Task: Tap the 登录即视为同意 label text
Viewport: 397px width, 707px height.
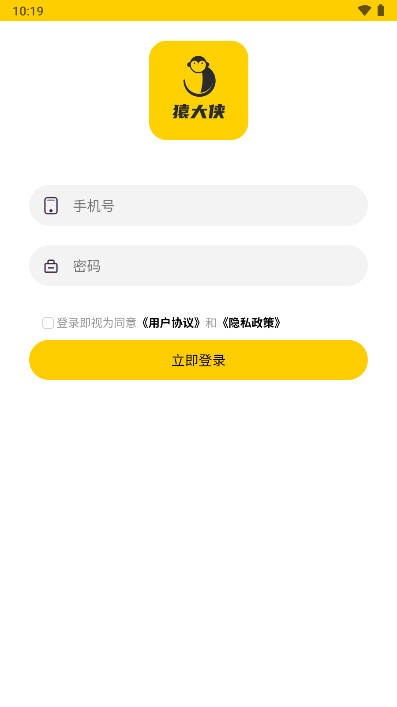Action: point(96,323)
